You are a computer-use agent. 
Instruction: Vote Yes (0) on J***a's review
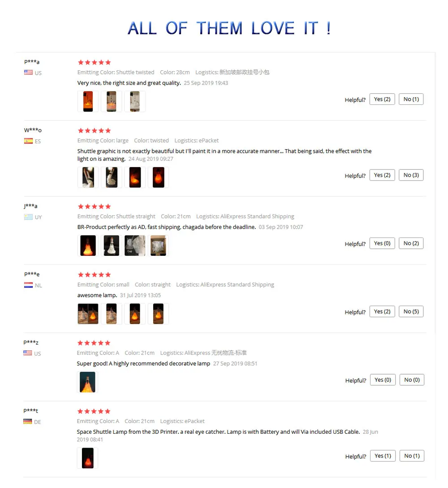[382, 243]
